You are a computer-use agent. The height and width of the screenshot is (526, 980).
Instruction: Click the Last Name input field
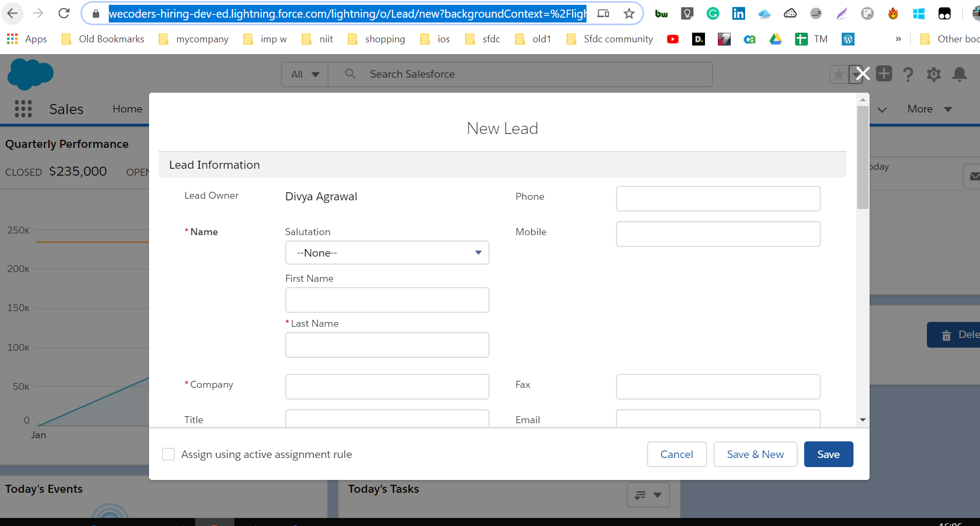(x=387, y=345)
